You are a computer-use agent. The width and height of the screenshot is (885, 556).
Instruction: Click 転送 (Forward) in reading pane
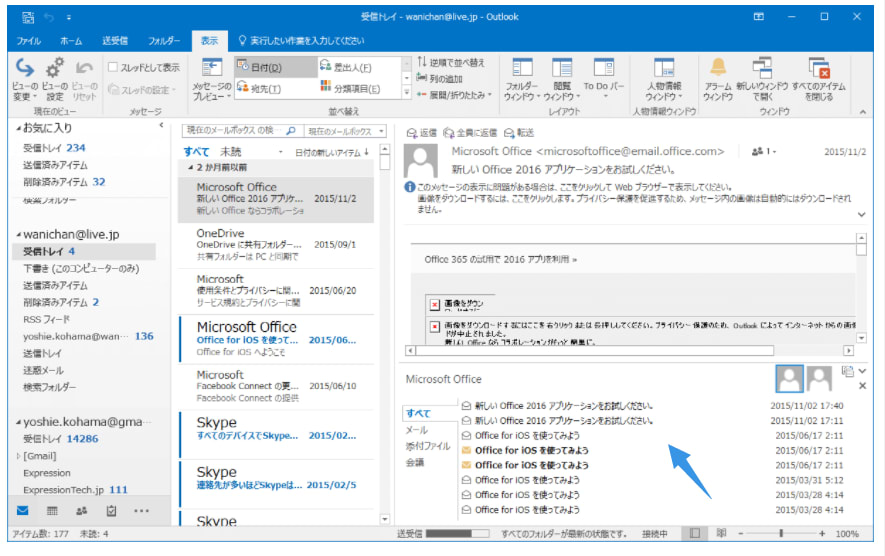pos(519,133)
